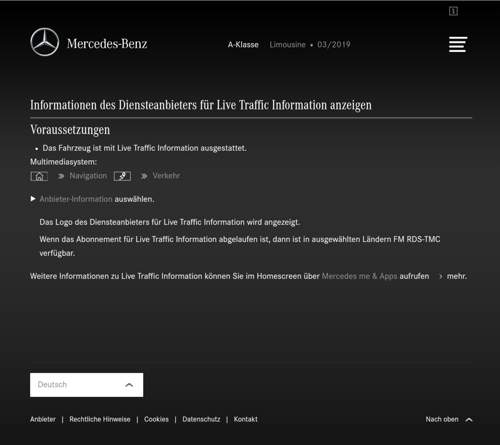Click the Limousine 03/2019 model variant text

click(310, 45)
